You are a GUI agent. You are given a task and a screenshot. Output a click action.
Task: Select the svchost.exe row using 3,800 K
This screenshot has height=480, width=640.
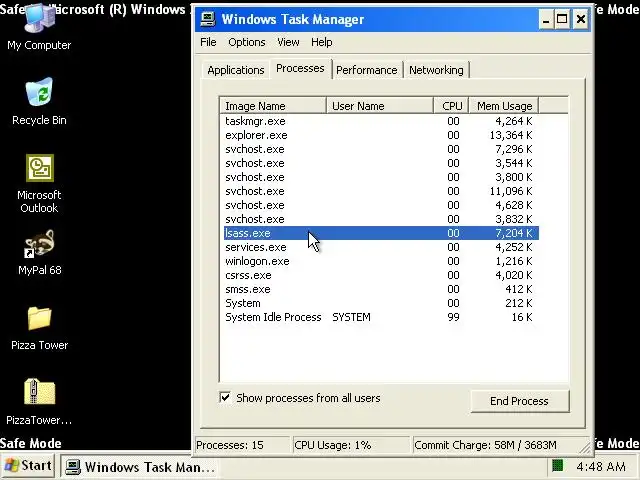tap(381, 177)
